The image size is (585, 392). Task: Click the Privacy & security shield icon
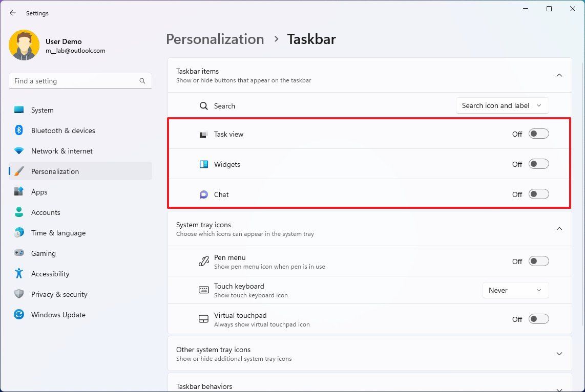[19, 294]
